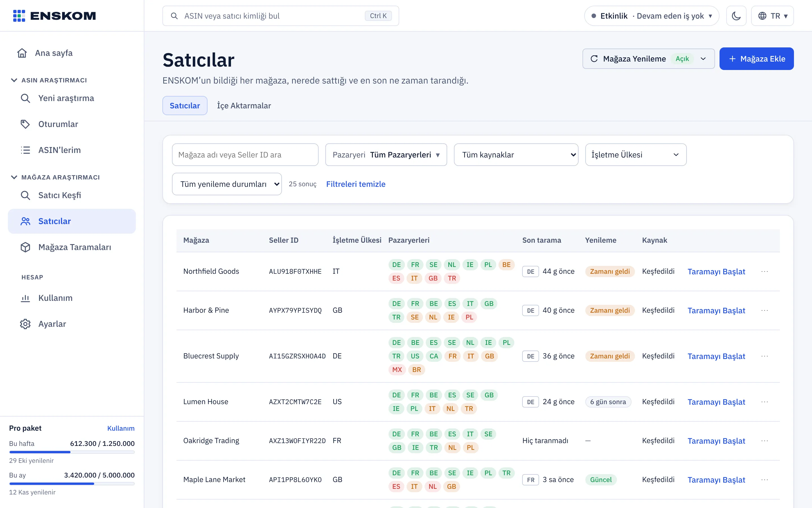Open the İşletme Ülkesi filter dropdown

click(x=636, y=155)
